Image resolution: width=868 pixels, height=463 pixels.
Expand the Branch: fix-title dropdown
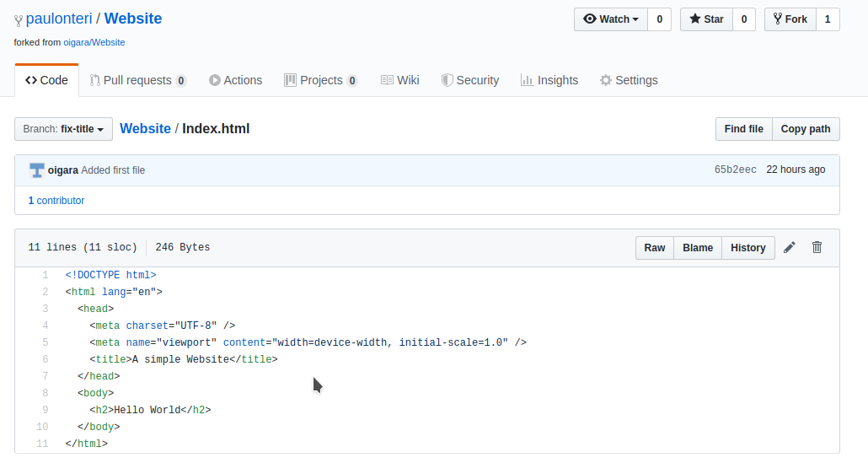click(x=64, y=129)
